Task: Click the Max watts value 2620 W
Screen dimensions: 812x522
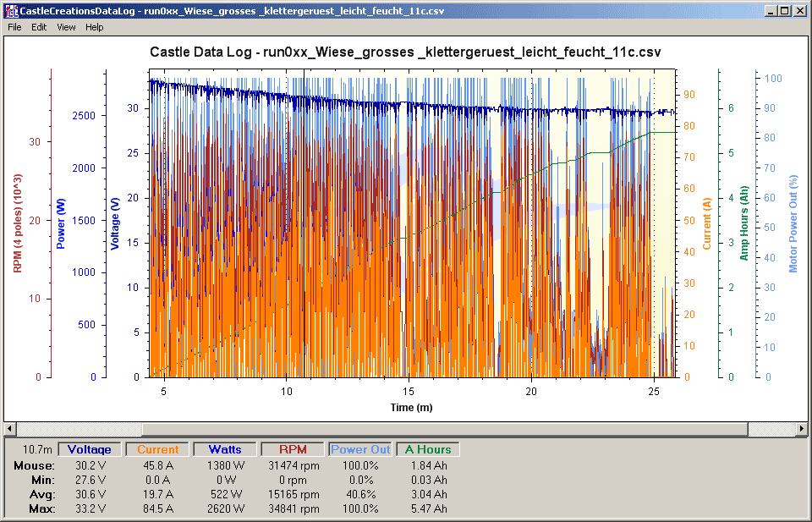Action: (x=226, y=509)
